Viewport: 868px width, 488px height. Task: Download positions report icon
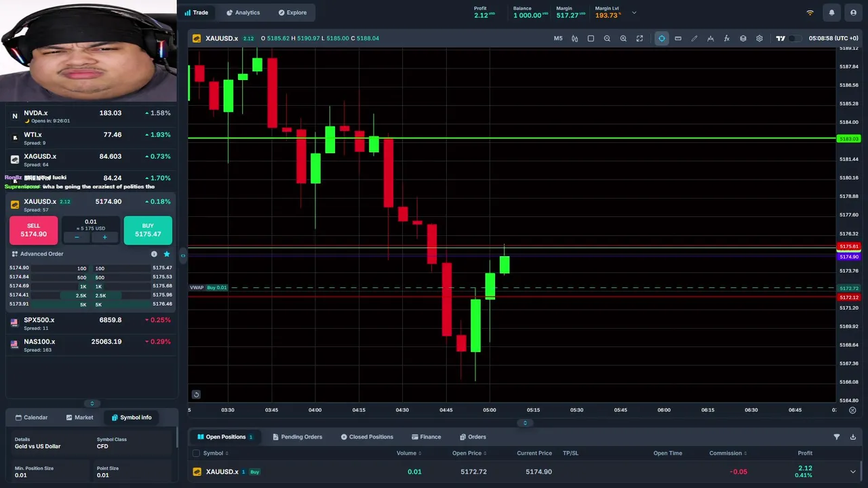point(853,437)
